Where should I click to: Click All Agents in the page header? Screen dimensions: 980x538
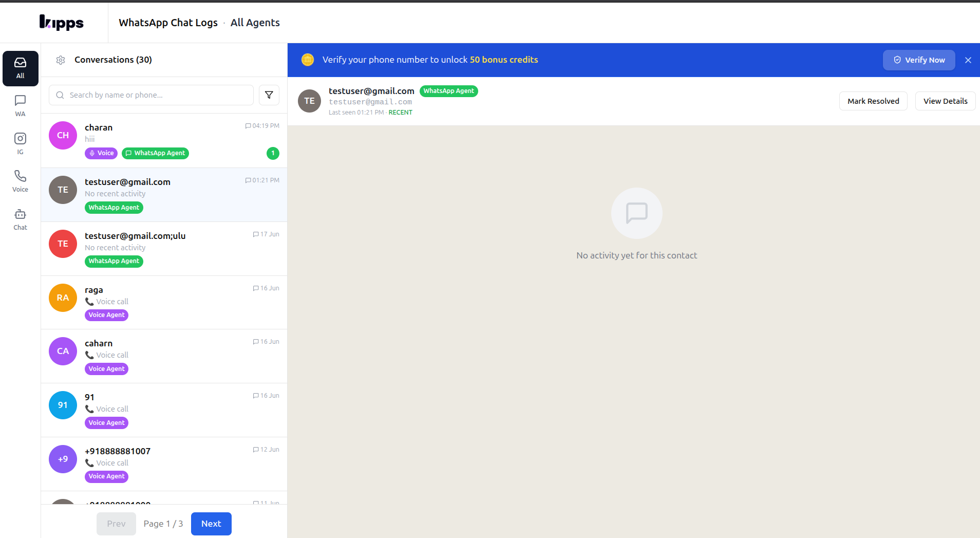[255, 23]
